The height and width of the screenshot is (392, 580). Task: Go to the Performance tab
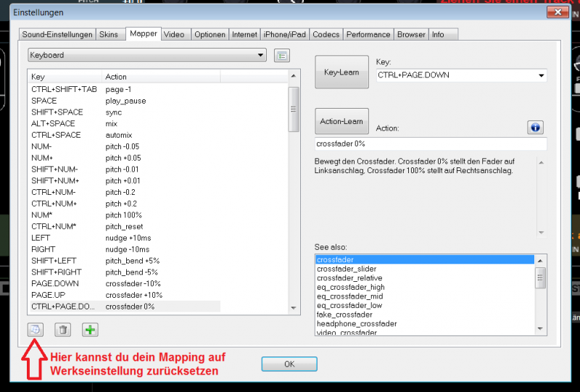click(368, 34)
